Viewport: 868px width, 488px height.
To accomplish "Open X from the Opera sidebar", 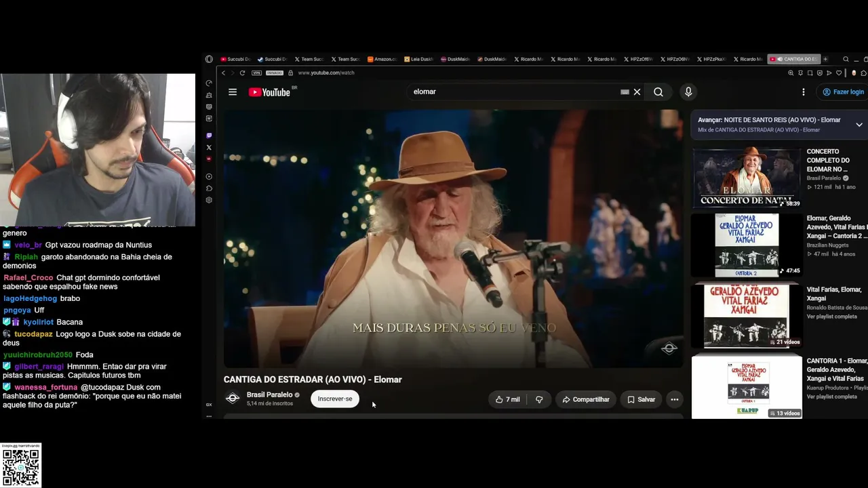I will tap(209, 147).
